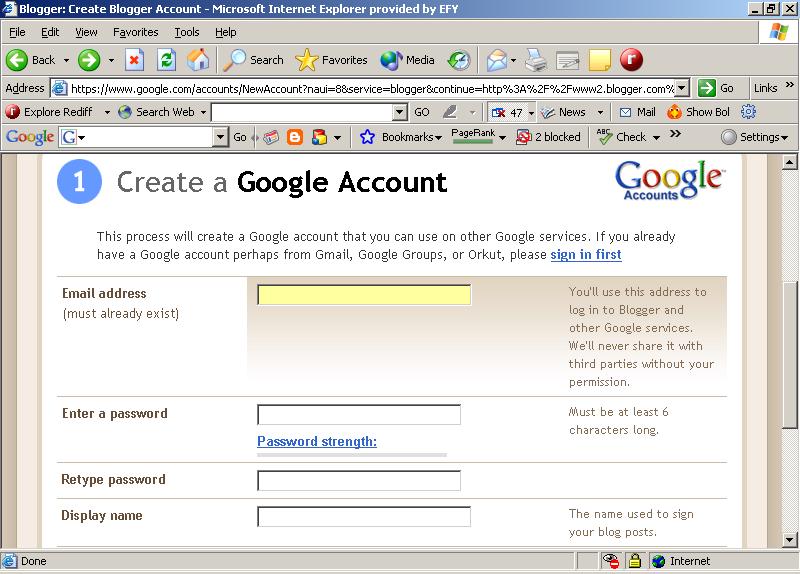Click the sign in first link
The width and height of the screenshot is (800, 574).
tap(586, 254)
